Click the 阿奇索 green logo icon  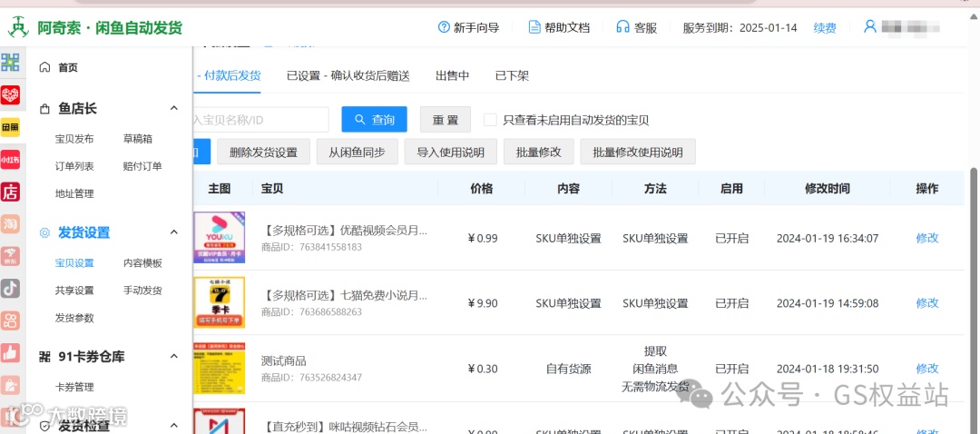tap(18, 27)
